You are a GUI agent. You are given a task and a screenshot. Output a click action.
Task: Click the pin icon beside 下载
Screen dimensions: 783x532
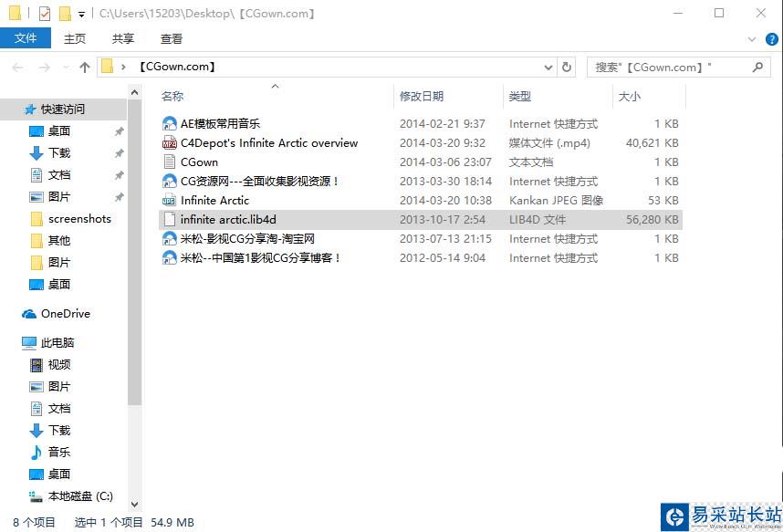tap(119, 153)
